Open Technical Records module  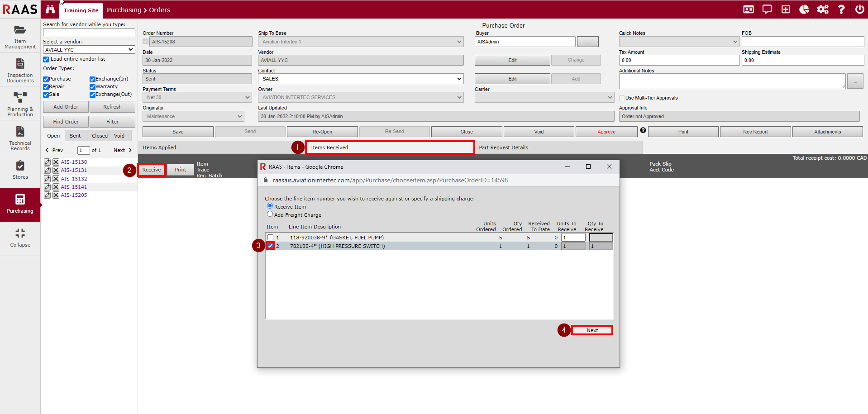20,138
